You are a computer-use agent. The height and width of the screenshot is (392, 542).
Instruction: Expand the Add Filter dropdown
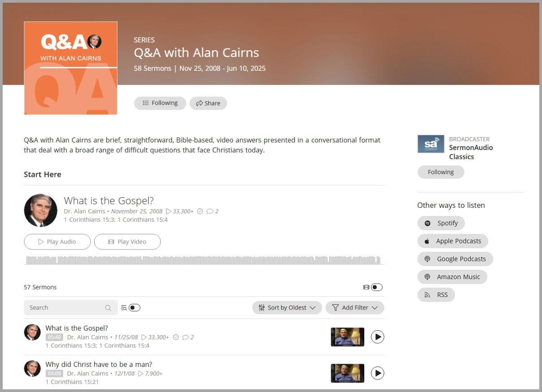click(x=355, y=308)
